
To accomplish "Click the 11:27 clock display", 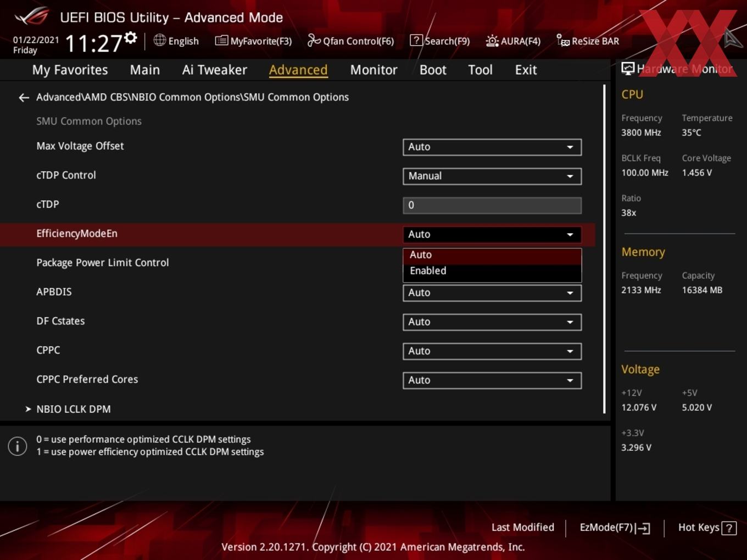I will (x=93, y=43).
